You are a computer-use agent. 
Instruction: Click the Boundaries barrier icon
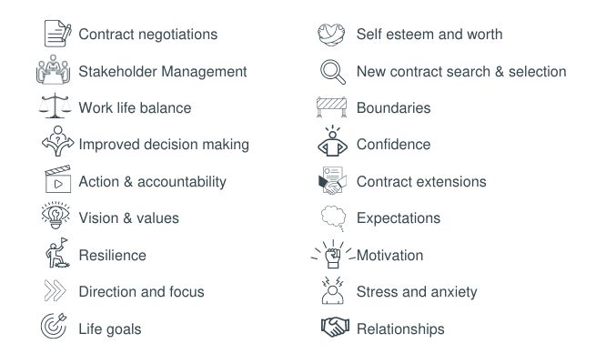(331, 106)
